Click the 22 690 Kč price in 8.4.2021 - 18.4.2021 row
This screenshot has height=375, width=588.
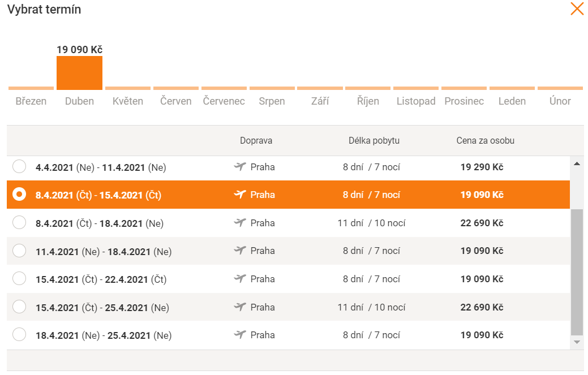(482, 223)
